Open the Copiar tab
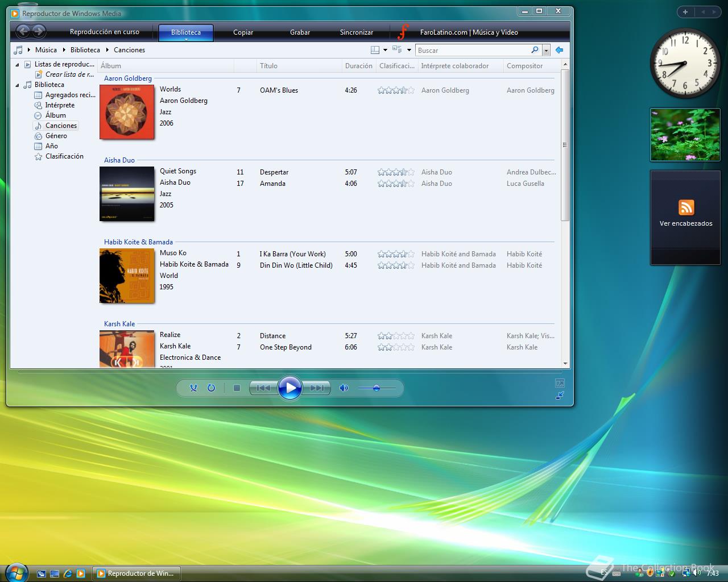Screen dimensions: 728x582 click(x=243, y=32)
